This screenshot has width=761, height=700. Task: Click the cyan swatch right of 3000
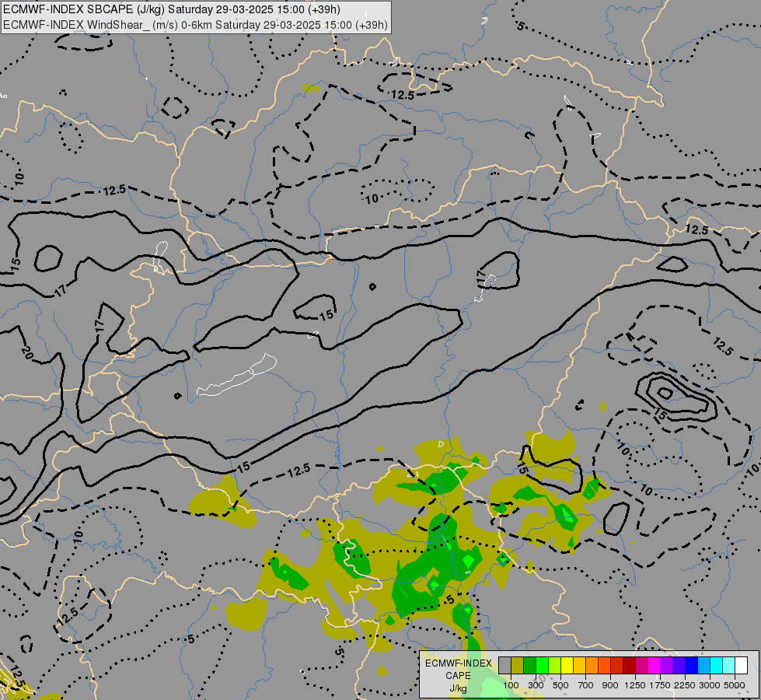pos(717,665)
